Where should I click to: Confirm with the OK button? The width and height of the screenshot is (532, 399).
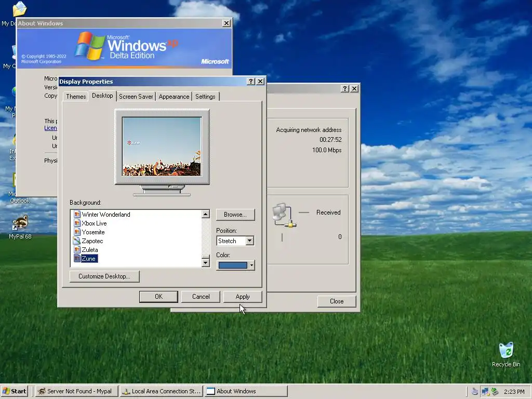(158, 297)
